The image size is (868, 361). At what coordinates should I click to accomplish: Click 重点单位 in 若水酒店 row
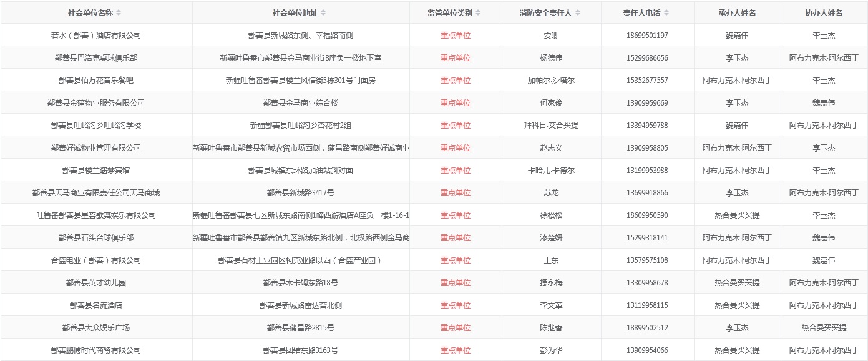456,36
